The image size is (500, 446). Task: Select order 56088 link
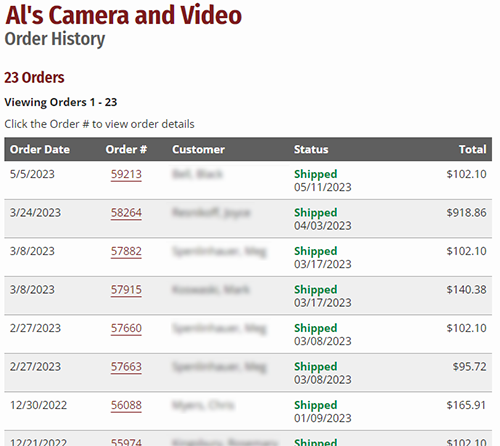tap(126, 405)
